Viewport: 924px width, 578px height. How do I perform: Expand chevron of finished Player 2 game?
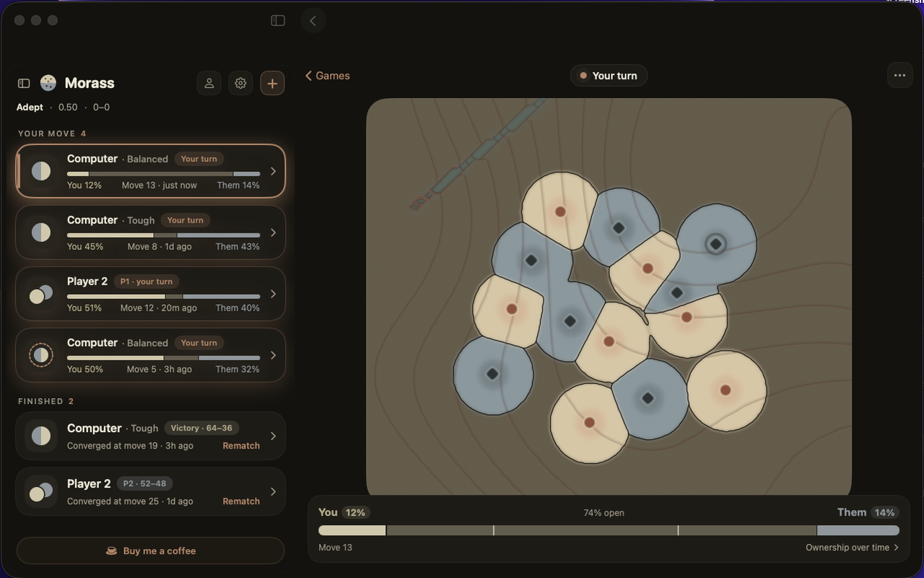(x=273, y=492)
